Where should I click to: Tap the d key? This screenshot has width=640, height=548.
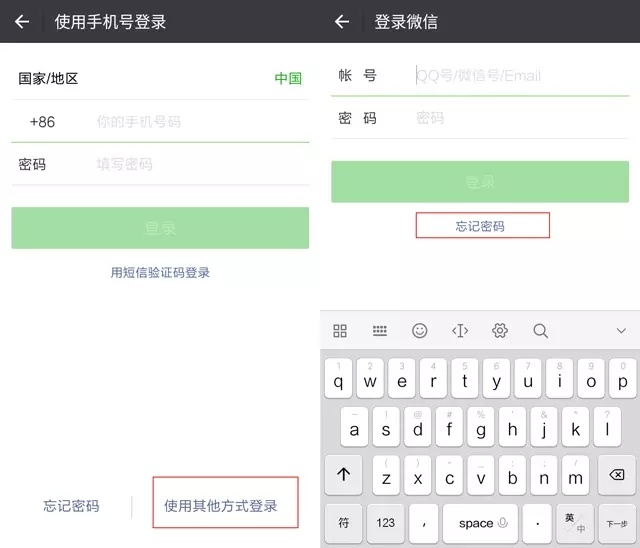418,426
